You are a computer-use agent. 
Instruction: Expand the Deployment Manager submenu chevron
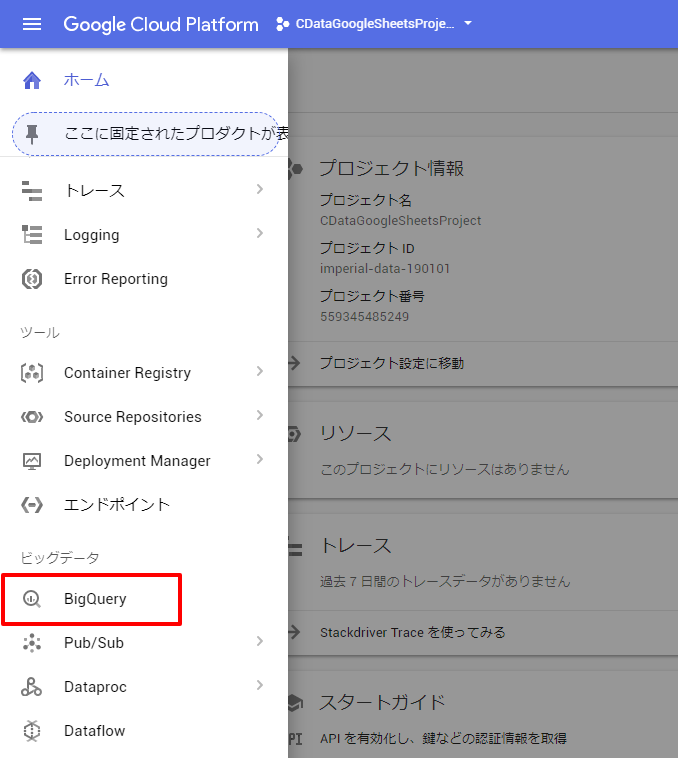click(x=260, y=459)
